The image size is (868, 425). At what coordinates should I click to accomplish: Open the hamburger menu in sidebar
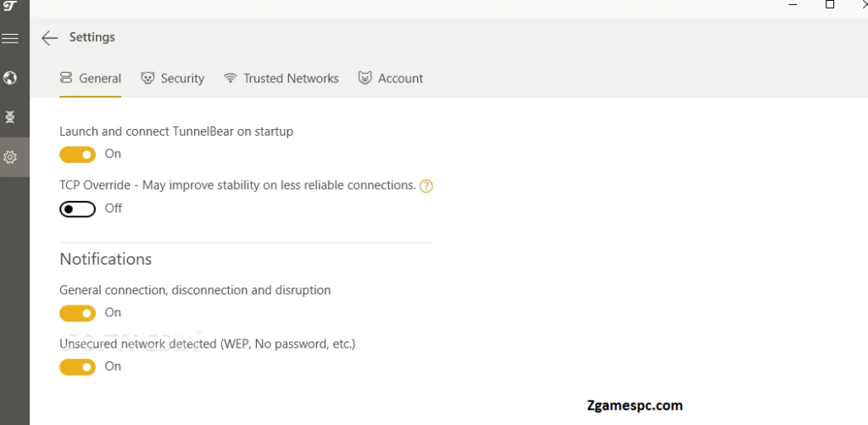pos(10,38)
